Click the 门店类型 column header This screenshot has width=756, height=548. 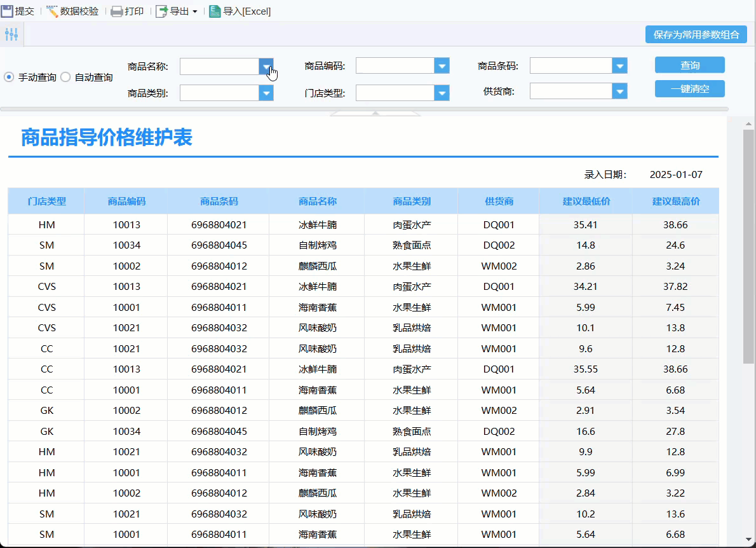coord(46,201)
